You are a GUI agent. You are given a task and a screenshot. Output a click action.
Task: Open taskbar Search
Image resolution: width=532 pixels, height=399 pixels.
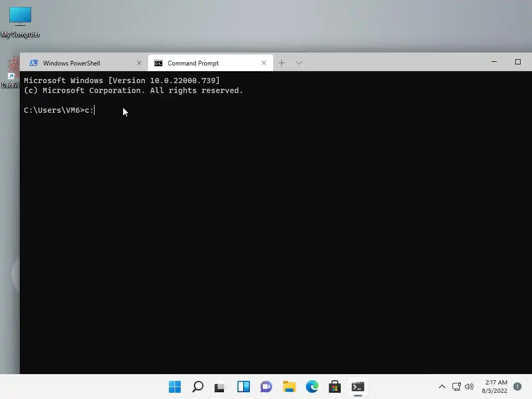(x=198, y=387)
